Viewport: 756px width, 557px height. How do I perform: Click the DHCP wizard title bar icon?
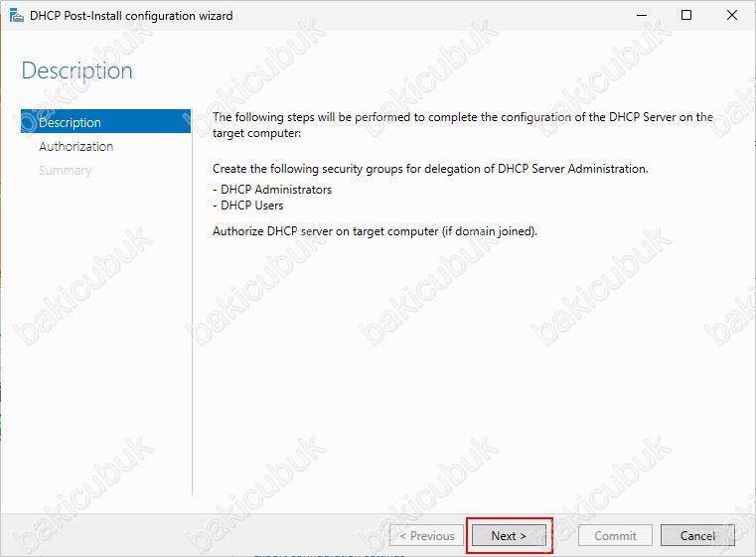tap(17, 16)
